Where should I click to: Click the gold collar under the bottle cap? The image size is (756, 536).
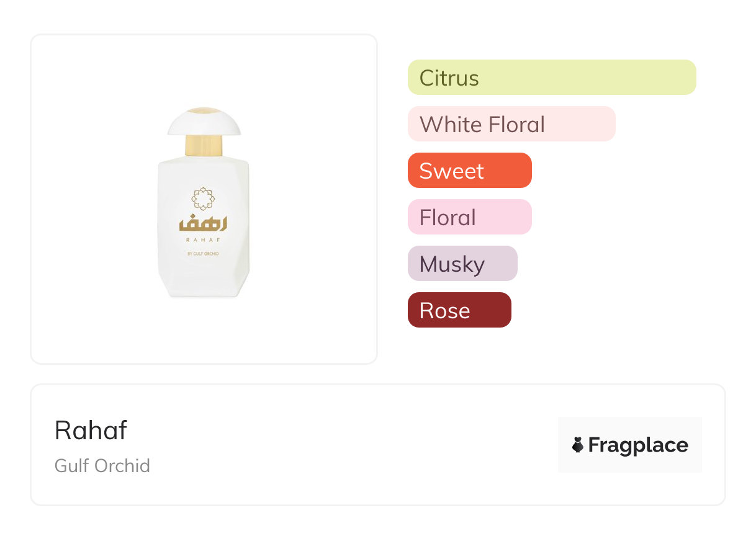204,146
